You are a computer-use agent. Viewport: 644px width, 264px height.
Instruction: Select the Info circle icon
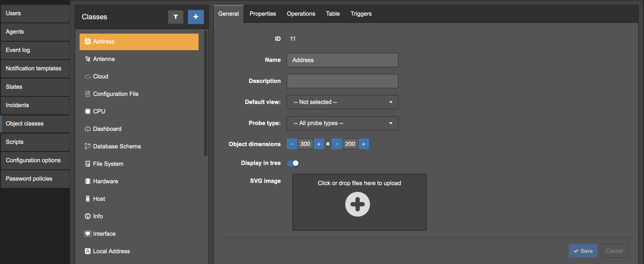[87, 216]
